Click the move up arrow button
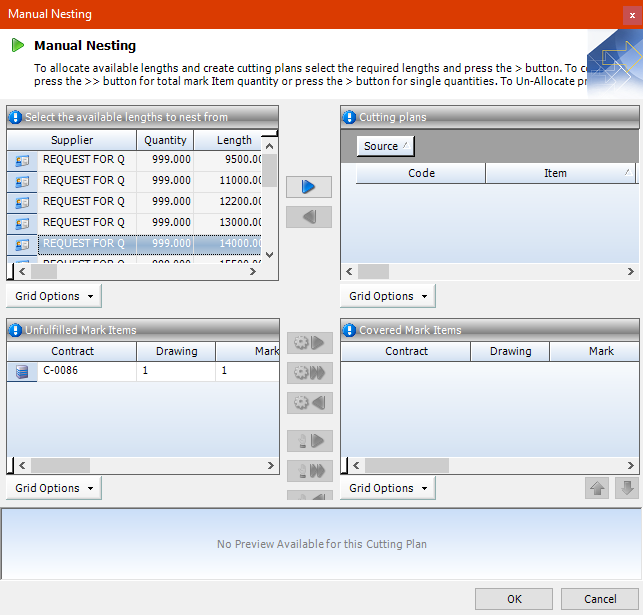 [x=597, y=488]
